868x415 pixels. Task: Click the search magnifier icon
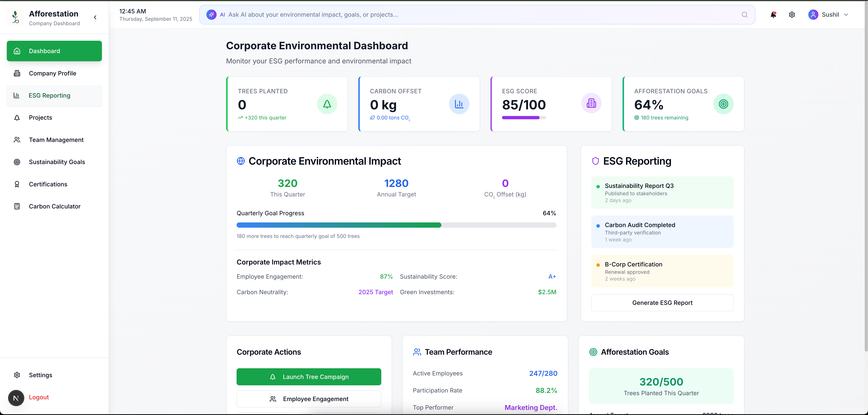click(745, 15)
